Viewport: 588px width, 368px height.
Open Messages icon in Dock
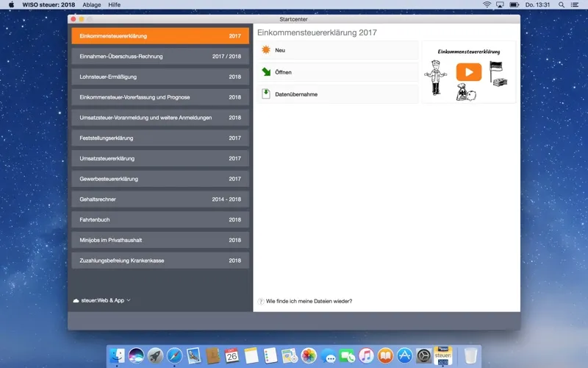328,355
